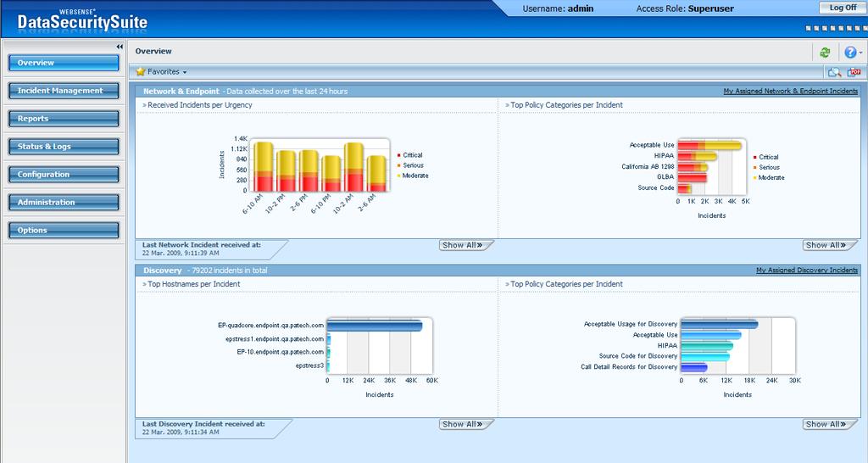
Task: Open Status & Logs section
Action: click(64, 146)
